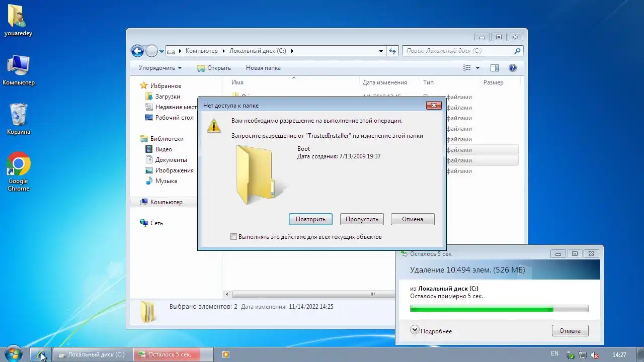Sort by the Тип column header

(x=449, y=82)
